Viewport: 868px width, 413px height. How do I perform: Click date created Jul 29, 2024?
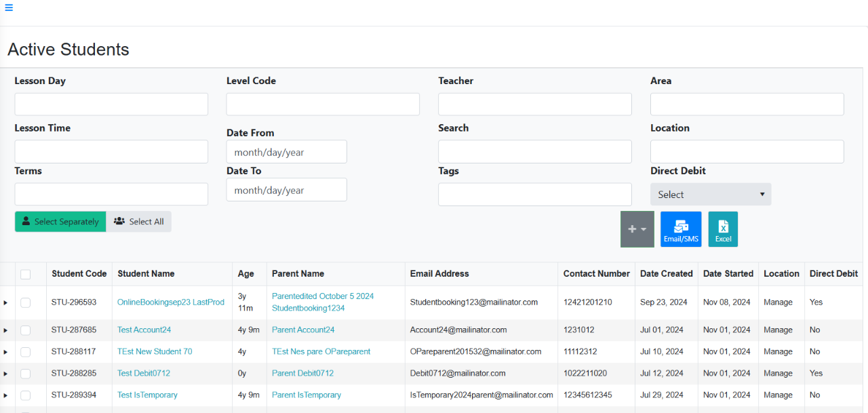click(662, 395)
